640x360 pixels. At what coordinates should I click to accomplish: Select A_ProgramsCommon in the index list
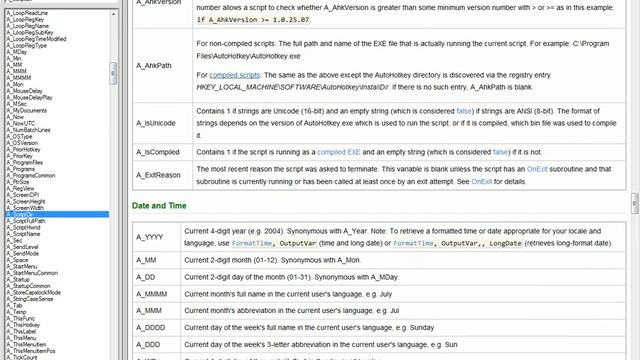pos(31,176)
